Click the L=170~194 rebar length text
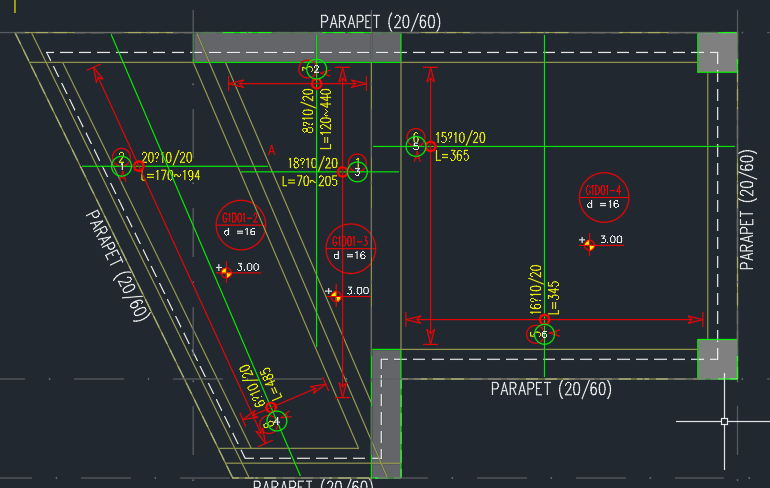Viewport: 770px width, 488px height. [169, 176]
